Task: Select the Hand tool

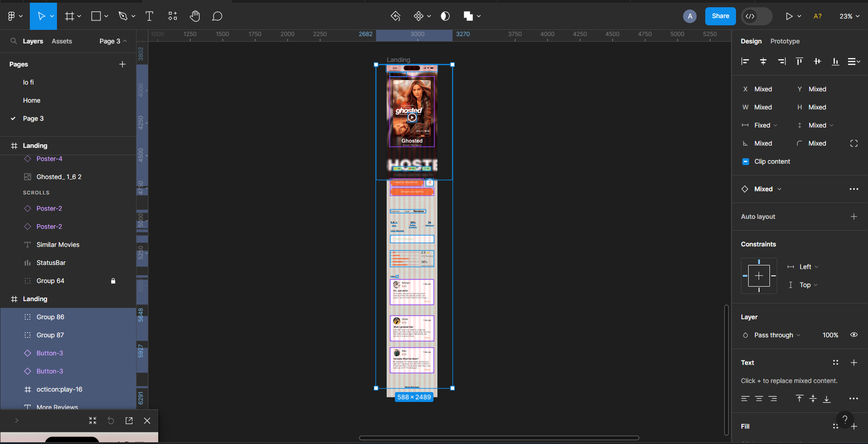Action: click(195, 16)
